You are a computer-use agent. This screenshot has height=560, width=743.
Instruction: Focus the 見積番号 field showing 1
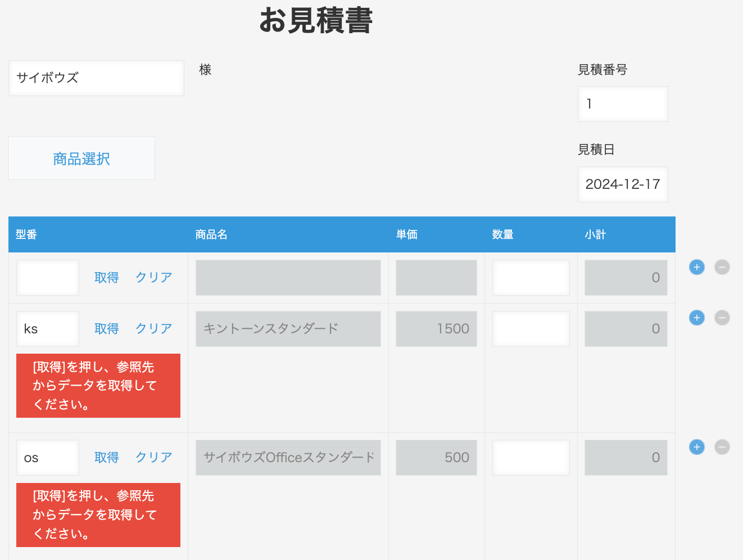[623, 104]
